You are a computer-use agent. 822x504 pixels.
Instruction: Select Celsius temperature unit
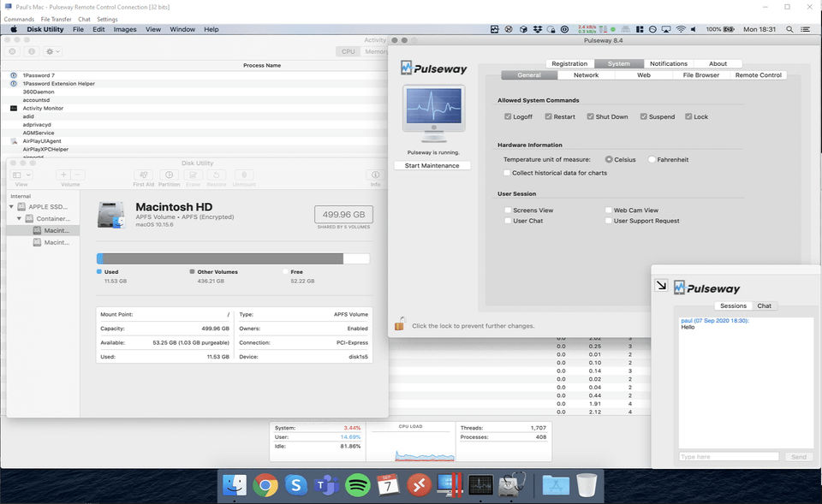609,159
